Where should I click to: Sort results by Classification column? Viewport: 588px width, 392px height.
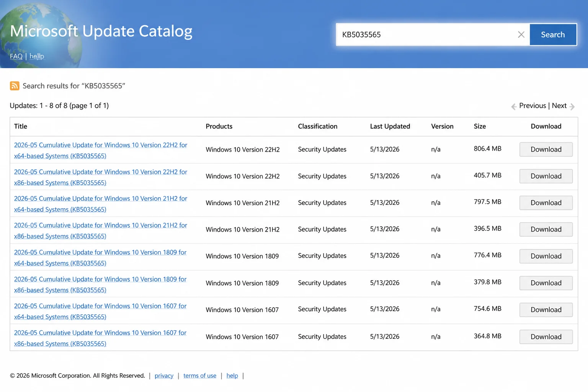click(x=317, y=126)
